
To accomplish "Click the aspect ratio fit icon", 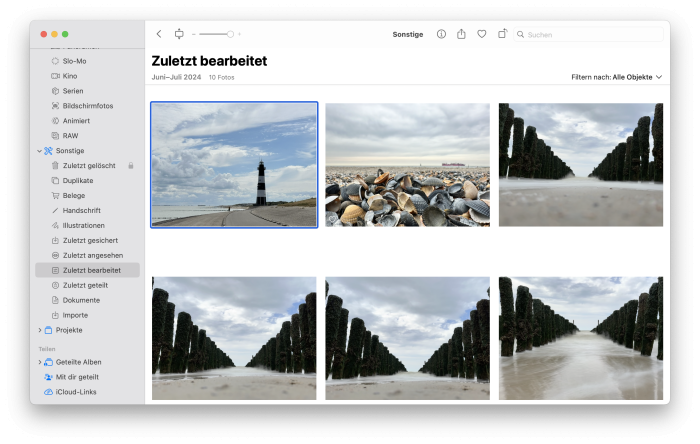I will pos(179,34).
